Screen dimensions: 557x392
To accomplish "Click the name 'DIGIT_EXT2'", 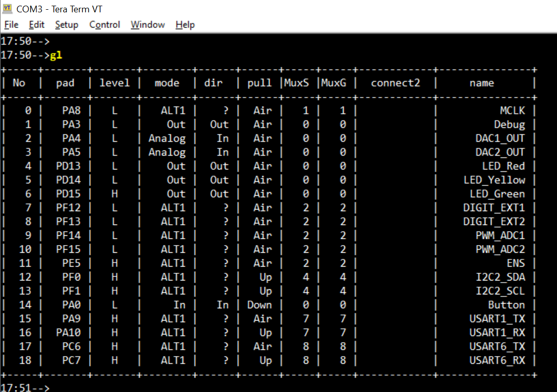I will [x=494, y=221].
